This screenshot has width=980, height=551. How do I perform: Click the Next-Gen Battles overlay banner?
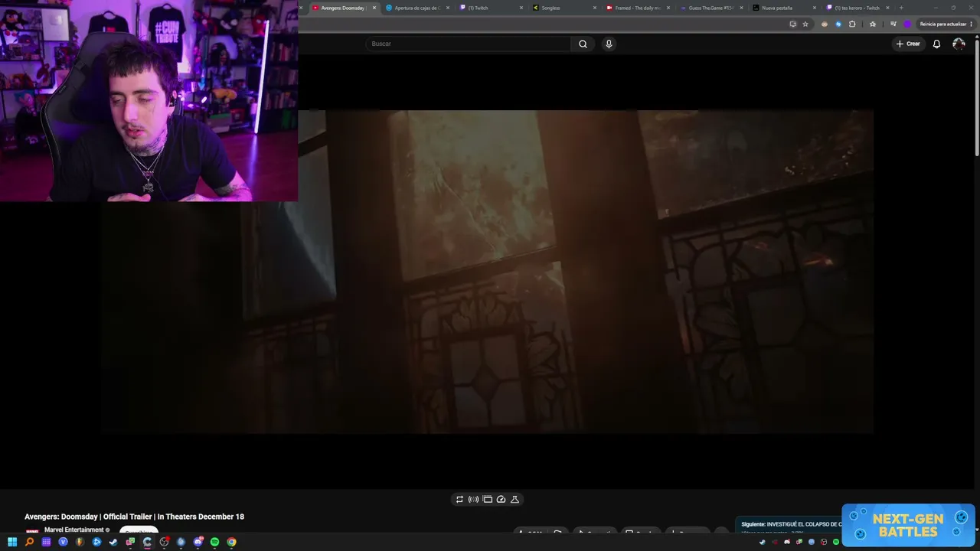(908, 525)
